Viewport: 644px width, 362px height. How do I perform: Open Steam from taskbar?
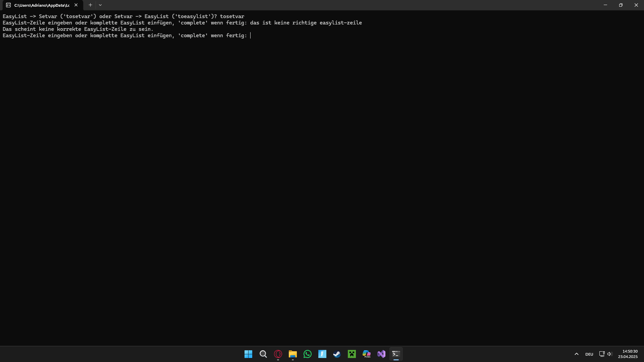click(x=337, y=354)
